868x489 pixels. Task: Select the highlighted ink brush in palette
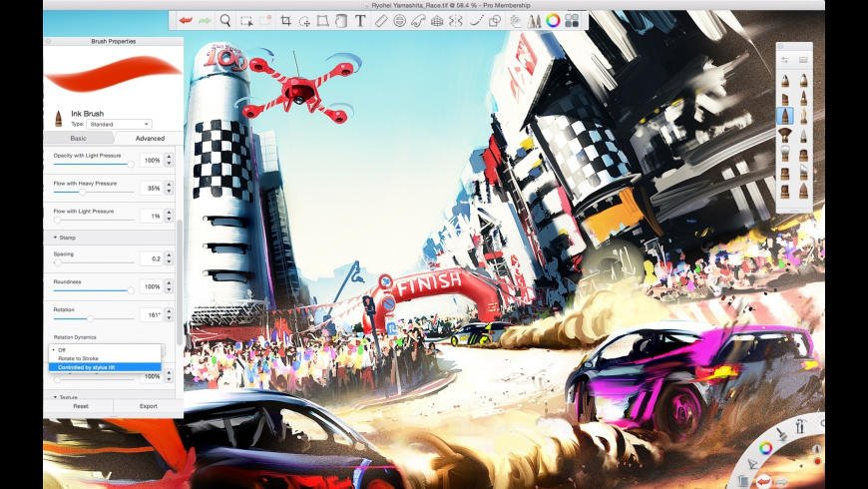(x=784, y=116)
